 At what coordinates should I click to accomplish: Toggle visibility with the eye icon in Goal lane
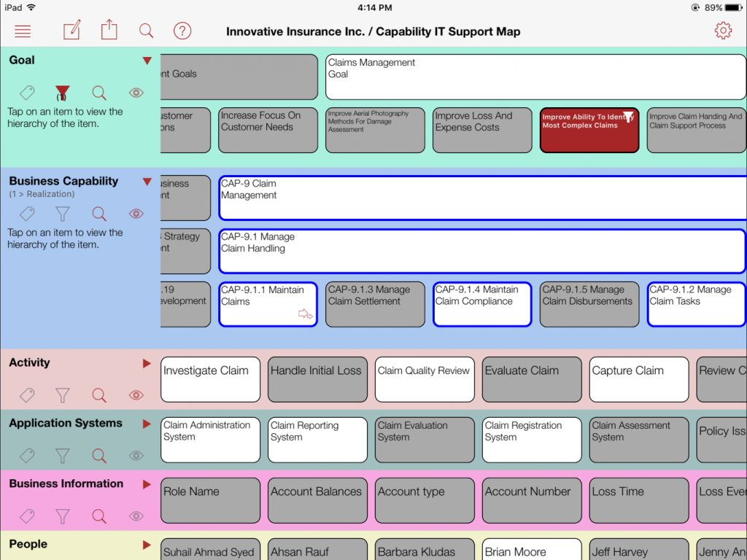coord(135,93)
